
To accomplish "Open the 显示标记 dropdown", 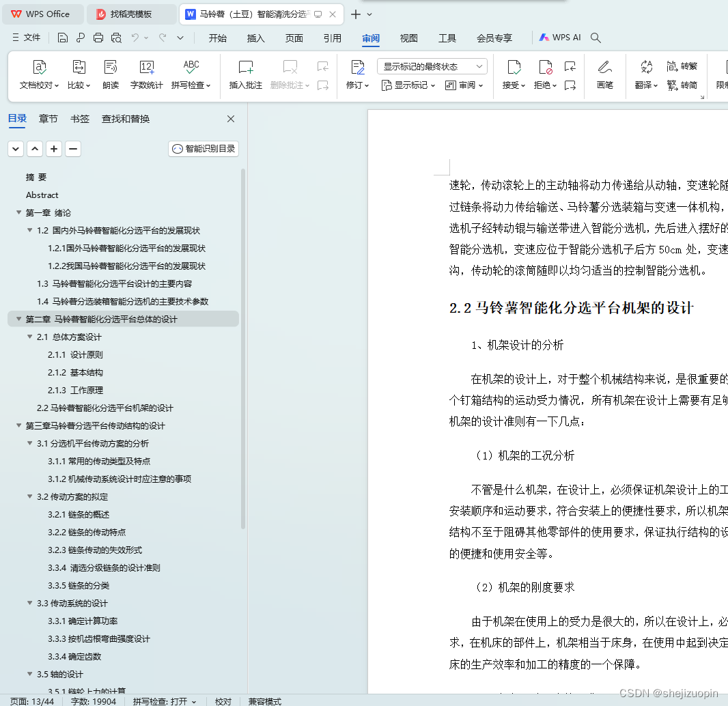I will pos(408,85).
